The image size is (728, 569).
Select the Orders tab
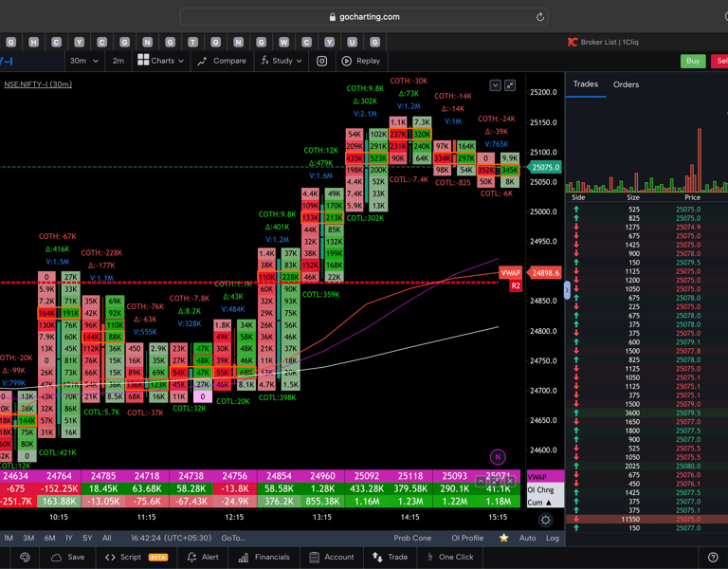pos(626,84)
